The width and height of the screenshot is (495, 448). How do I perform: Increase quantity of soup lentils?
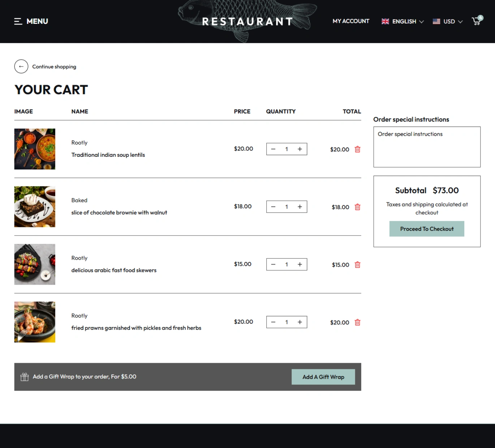(300, 149)
